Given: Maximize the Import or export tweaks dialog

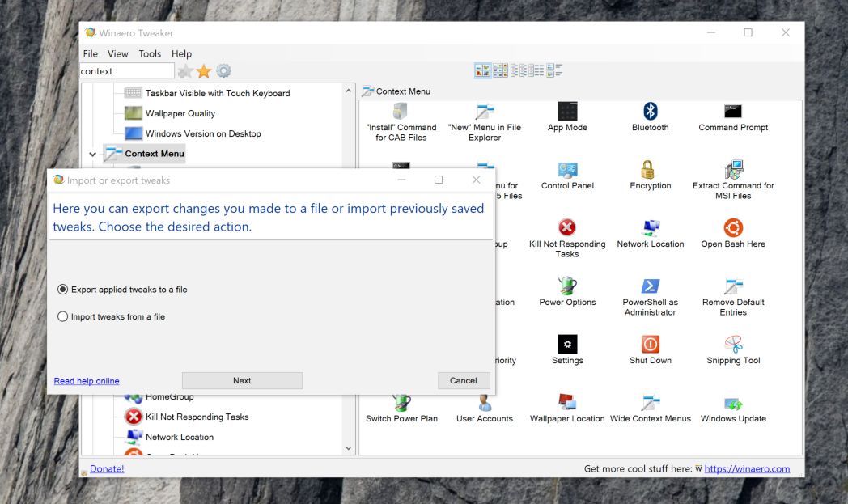Looking at the screenshot, I should click(x=439, y=180).
